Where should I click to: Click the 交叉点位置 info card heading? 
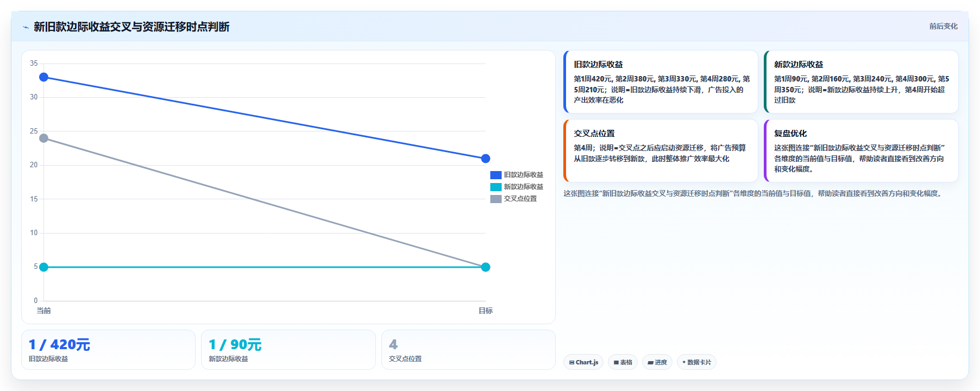[594, 134]
